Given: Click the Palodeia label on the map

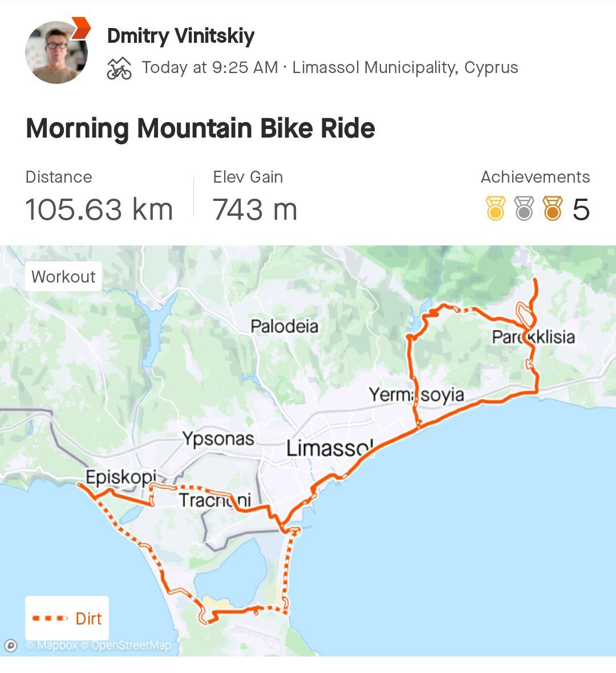Looking at the screenshot, I should point(284,327).
